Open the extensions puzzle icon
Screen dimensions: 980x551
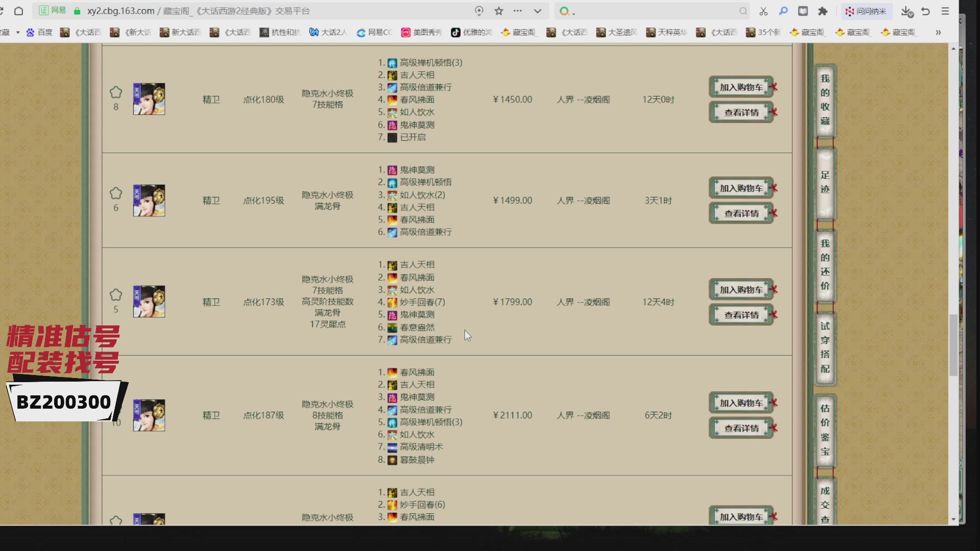click(823, 11)
